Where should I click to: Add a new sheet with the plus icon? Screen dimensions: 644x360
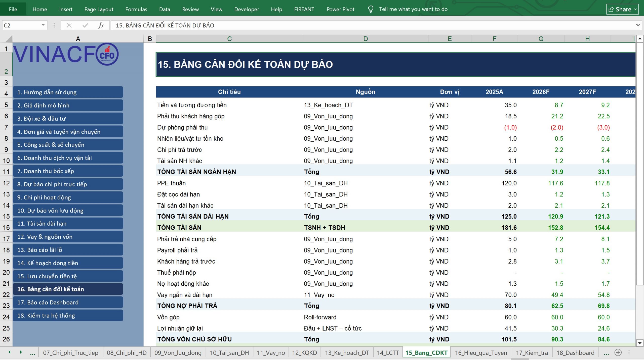click(x=618, y=352)
